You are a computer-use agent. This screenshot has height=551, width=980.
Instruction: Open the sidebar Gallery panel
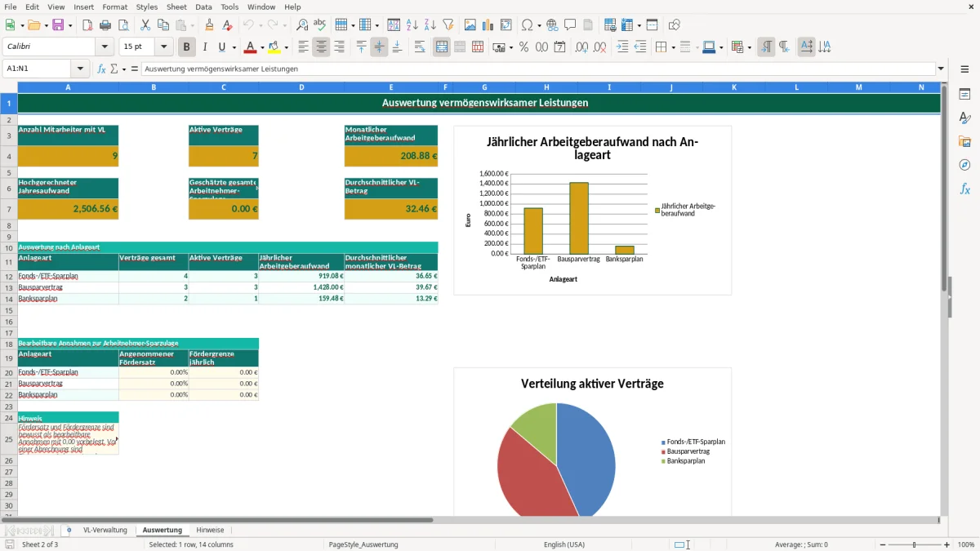(x=964, y=141)
